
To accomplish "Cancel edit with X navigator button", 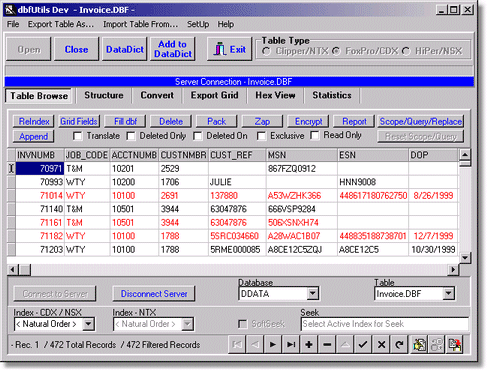I will click(381, 344).
